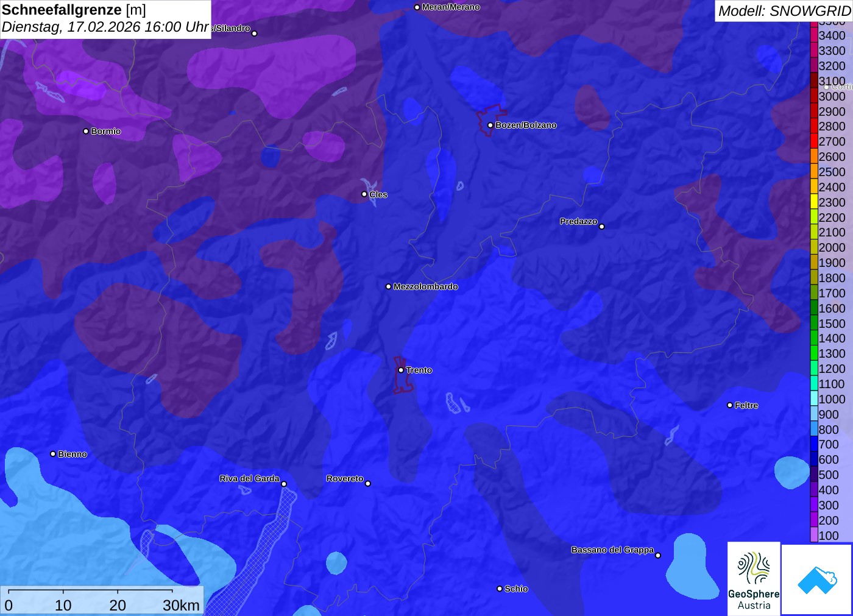Click the Feltre location marker
The height and width of the screenshot is (616, 853).
(730, 405)
